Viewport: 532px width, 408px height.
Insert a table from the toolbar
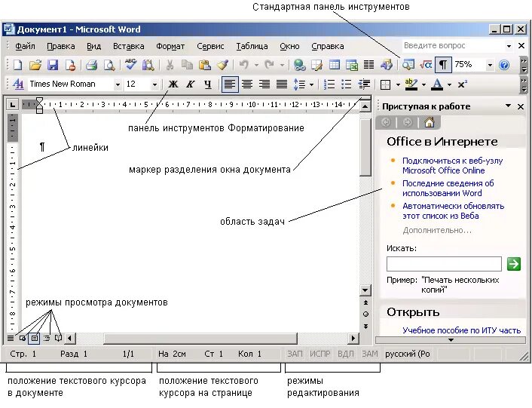coord(335,65)
